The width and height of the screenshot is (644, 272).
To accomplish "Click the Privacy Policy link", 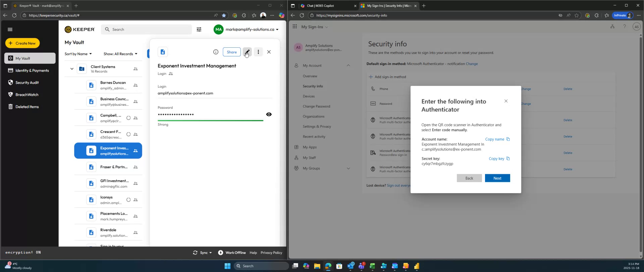I will [x=271, y=253].
